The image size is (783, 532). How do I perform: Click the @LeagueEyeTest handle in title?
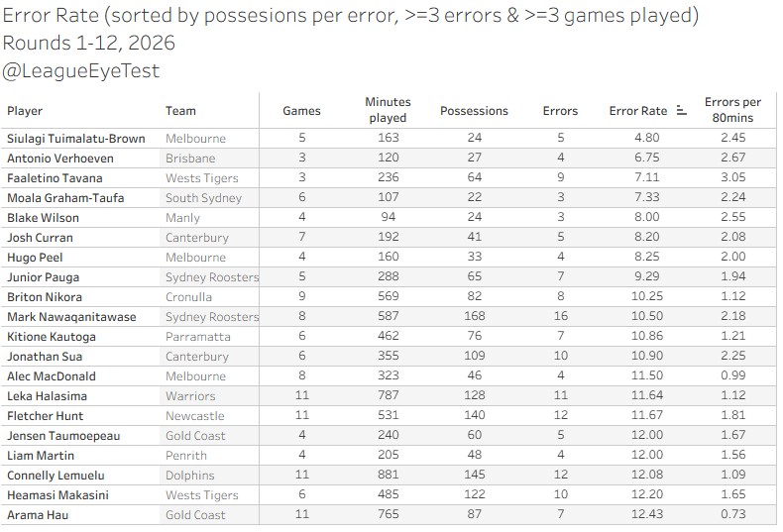click(81, 71)
